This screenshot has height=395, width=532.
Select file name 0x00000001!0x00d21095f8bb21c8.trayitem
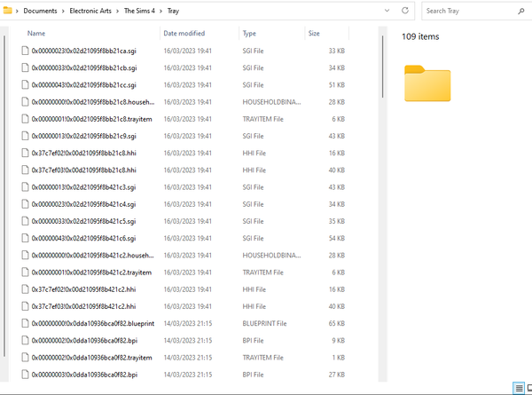click(x=91, y=119)
